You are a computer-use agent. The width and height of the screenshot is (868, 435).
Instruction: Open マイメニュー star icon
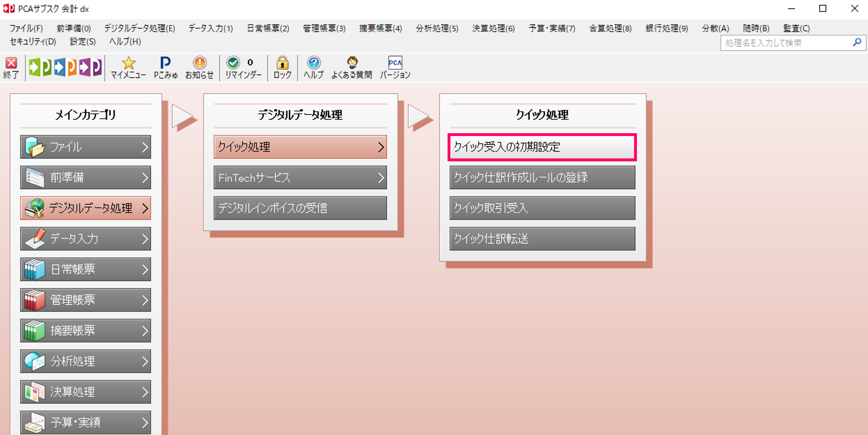pos(128,68)
